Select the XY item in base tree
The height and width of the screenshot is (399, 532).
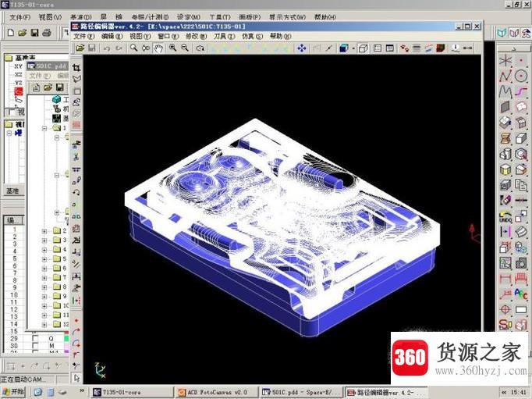18,66
